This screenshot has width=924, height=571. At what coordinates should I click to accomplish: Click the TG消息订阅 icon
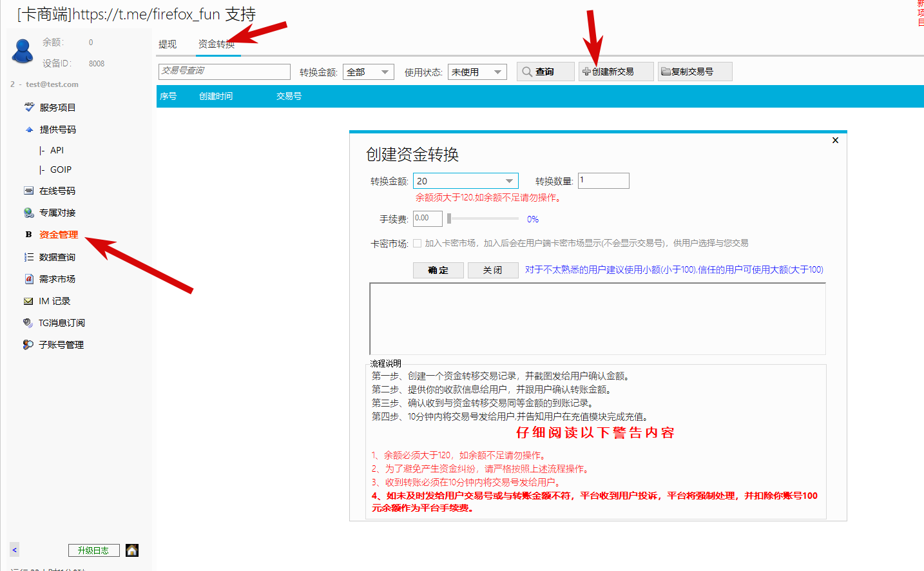click(28, 323)
